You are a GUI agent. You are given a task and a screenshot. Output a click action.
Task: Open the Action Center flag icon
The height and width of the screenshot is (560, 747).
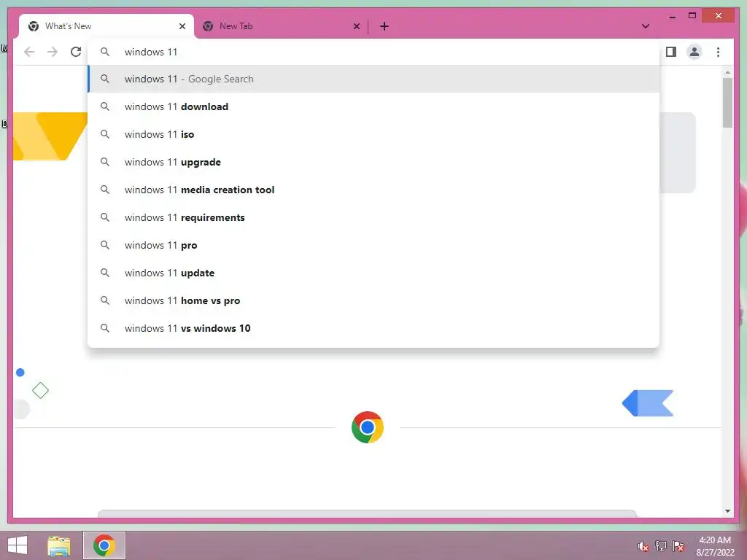click(678, 546)
